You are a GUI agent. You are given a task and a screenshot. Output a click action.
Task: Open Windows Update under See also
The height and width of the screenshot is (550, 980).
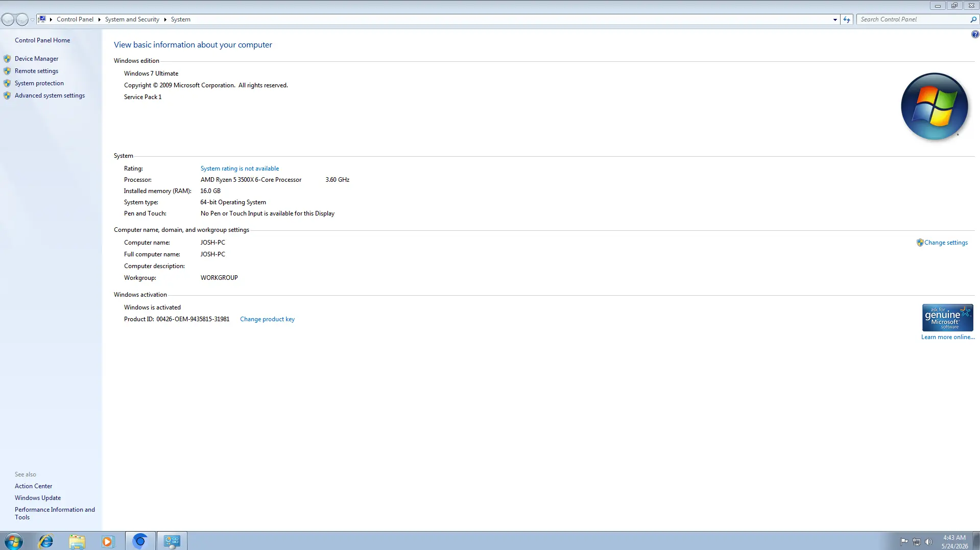click(38, 498)
